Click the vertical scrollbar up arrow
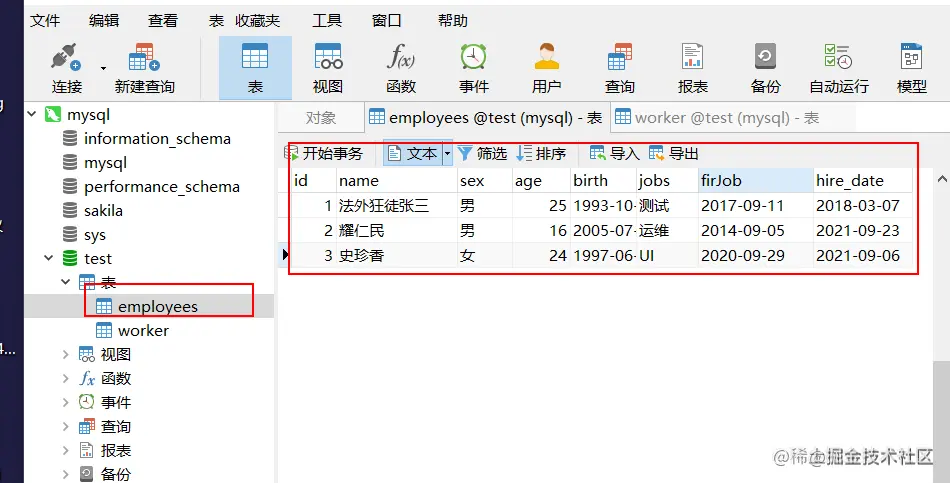950x483 pixels. (942, 179)
